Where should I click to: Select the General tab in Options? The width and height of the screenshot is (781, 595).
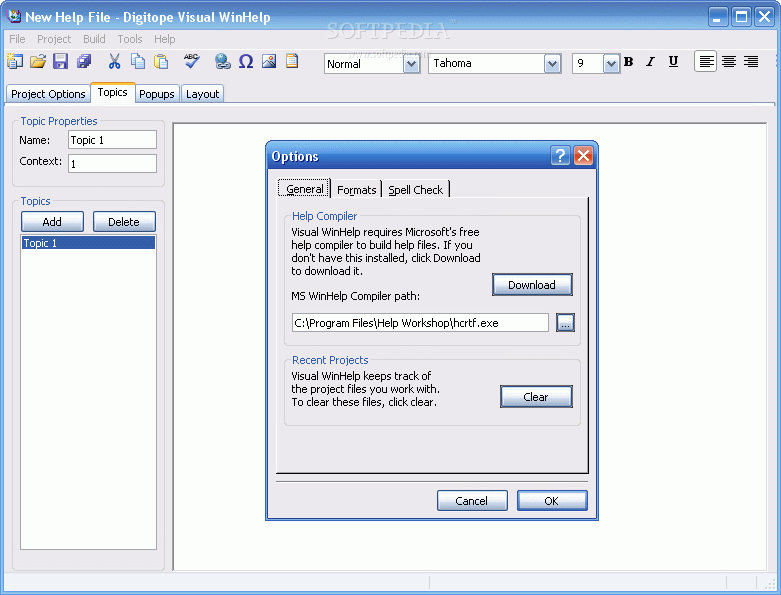304,189
